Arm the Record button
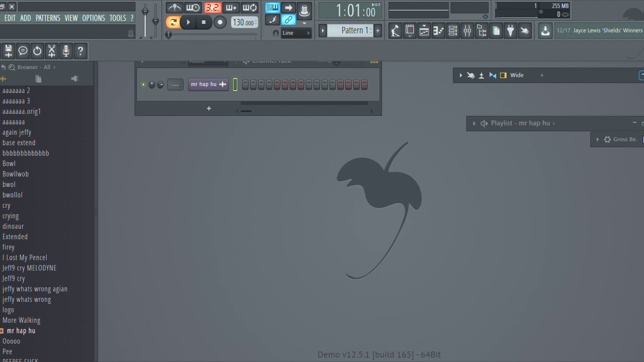The width and height of the screenshot is (644, 362). tap(220, 22)
